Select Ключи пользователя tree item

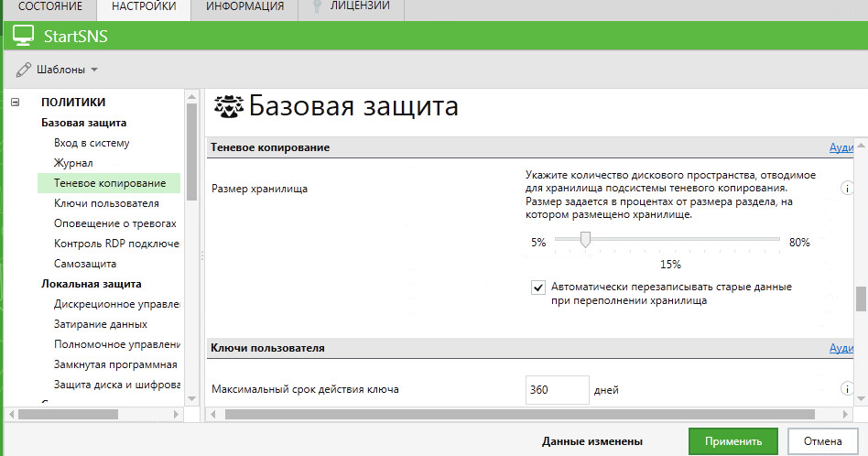pyautogui.click(x=106, y=203)
